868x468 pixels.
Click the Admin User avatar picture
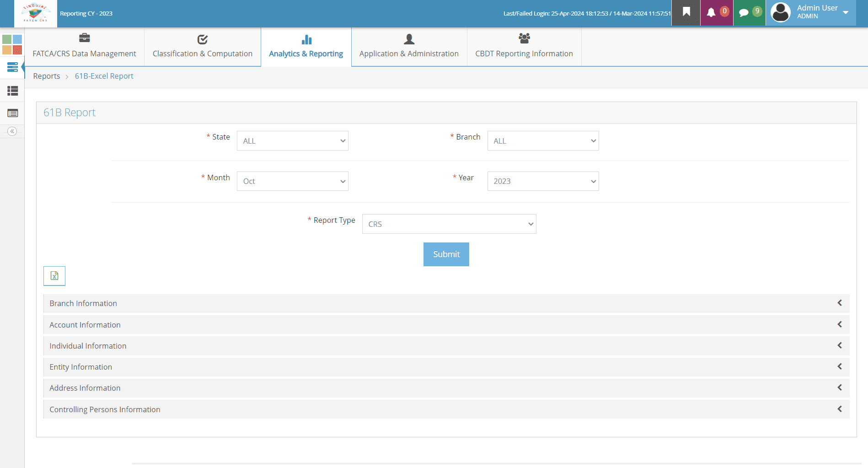pyautogui.click(x=781, y=12)
